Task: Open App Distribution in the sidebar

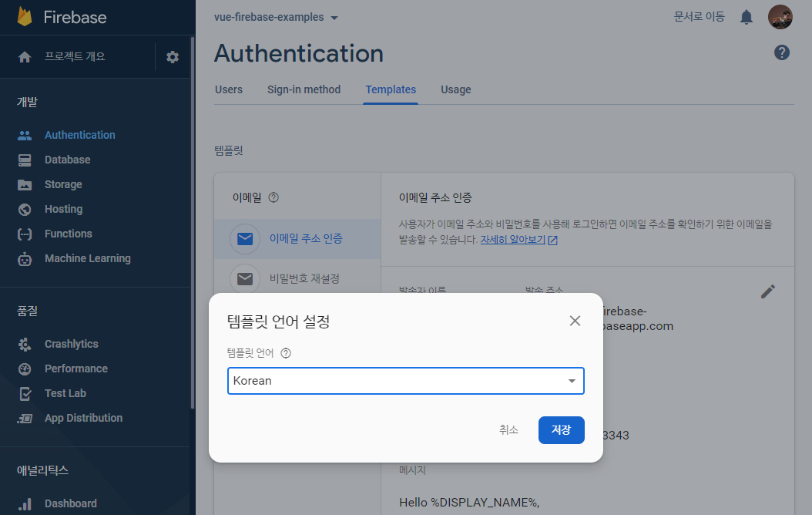Action: [x=83, y=419]
